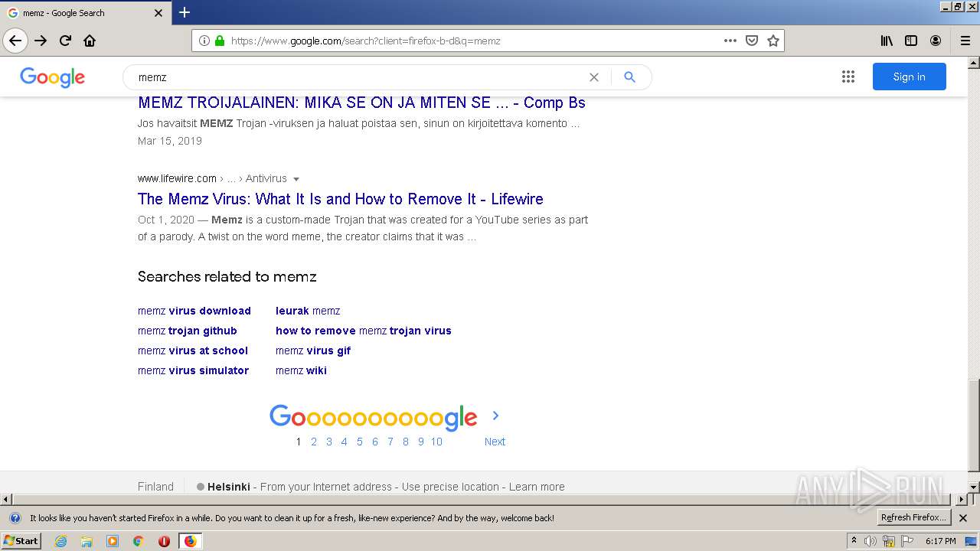Click Use precise location link
The height and width of the screenshot is (551, 980).
(450, 487)
